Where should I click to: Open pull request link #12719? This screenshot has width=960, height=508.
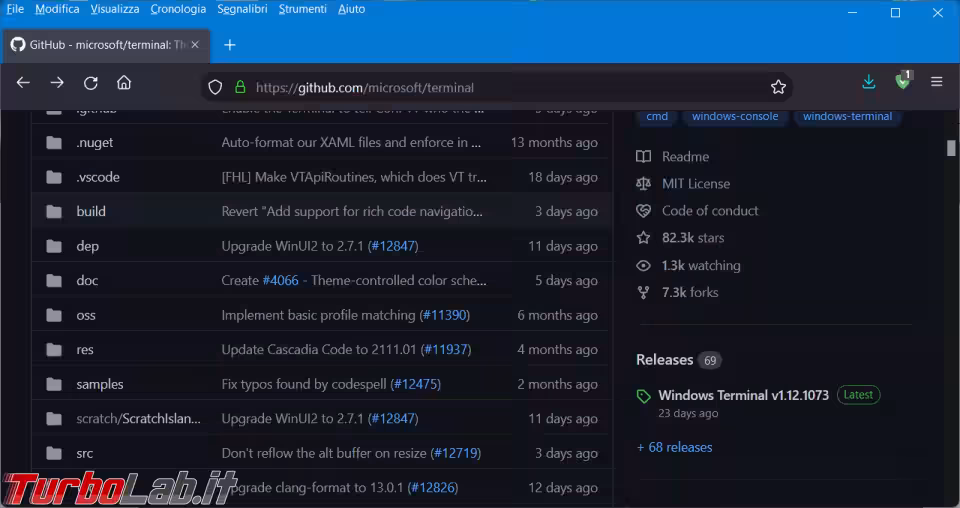456,454
